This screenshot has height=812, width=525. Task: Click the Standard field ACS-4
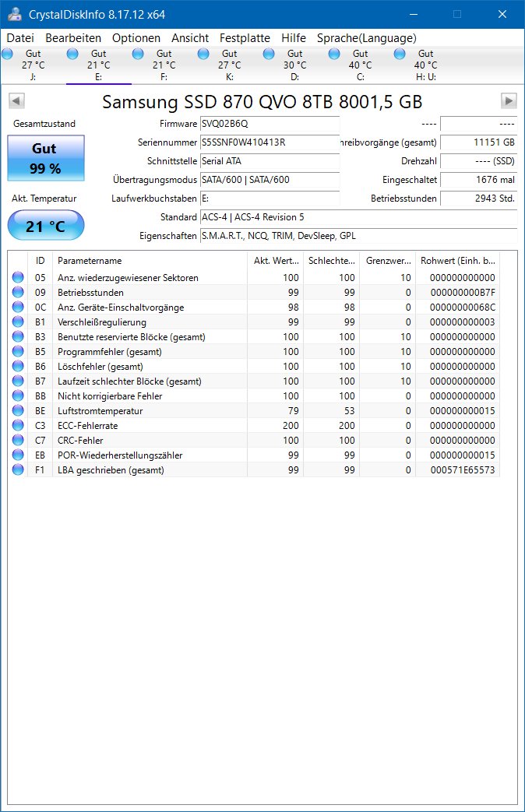(358, 217)
